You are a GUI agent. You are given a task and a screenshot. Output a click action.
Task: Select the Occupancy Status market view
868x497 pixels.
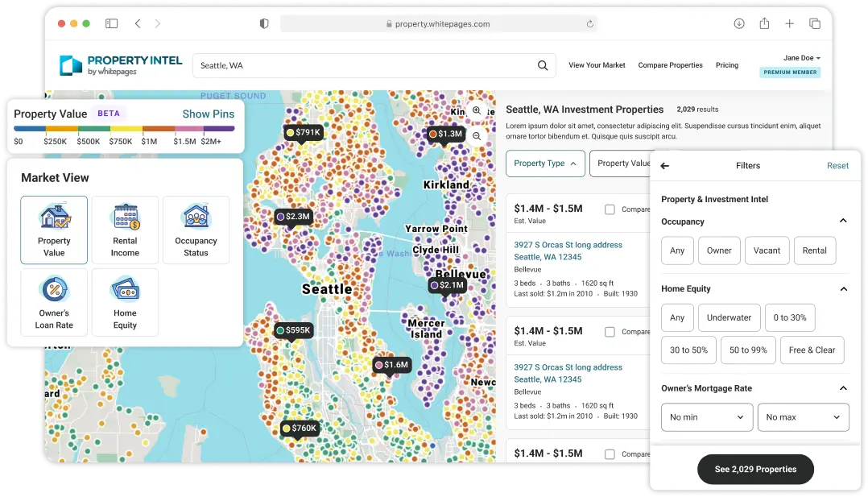pyautogui.click(x=196, y=230)
